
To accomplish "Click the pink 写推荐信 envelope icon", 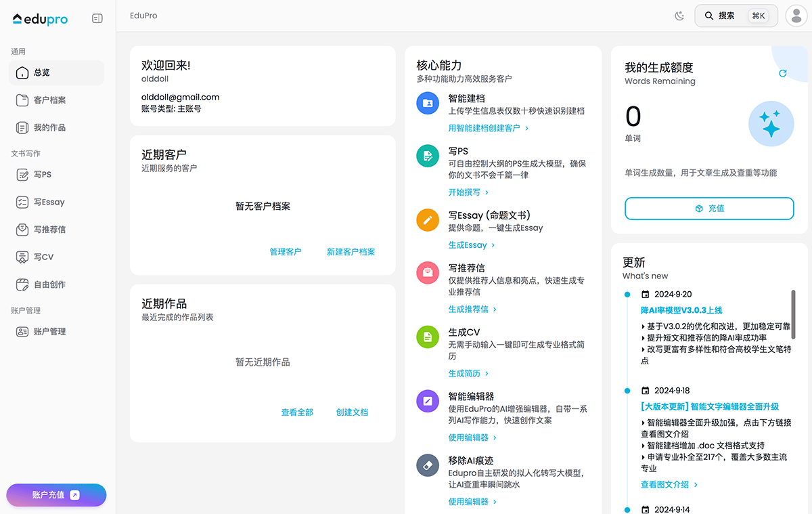I will (x=428, y=272).
